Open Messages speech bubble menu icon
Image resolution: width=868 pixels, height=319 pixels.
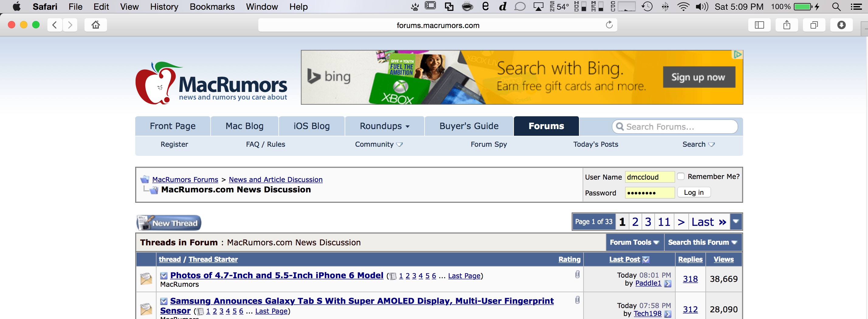[x=520, y=7]
